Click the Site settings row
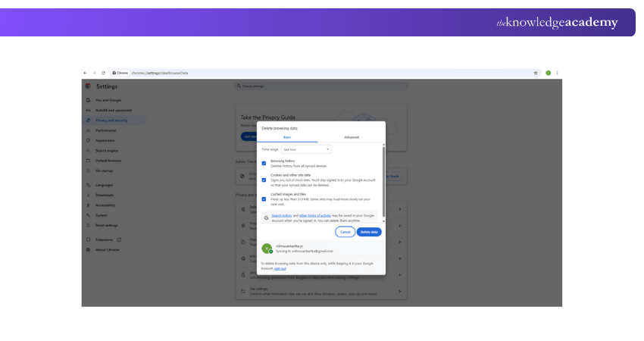 321,291
